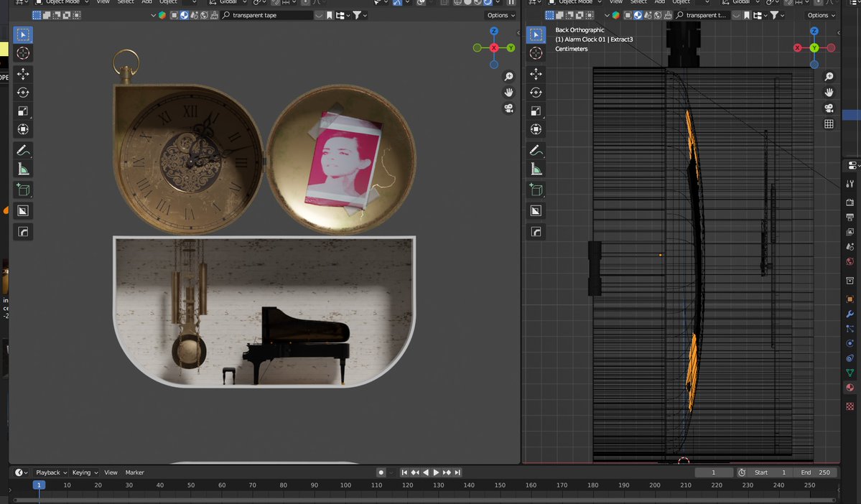Select the Select Box tool in left viewport
Viewport: 861px width, 504px height.
[x=22, y=34]
